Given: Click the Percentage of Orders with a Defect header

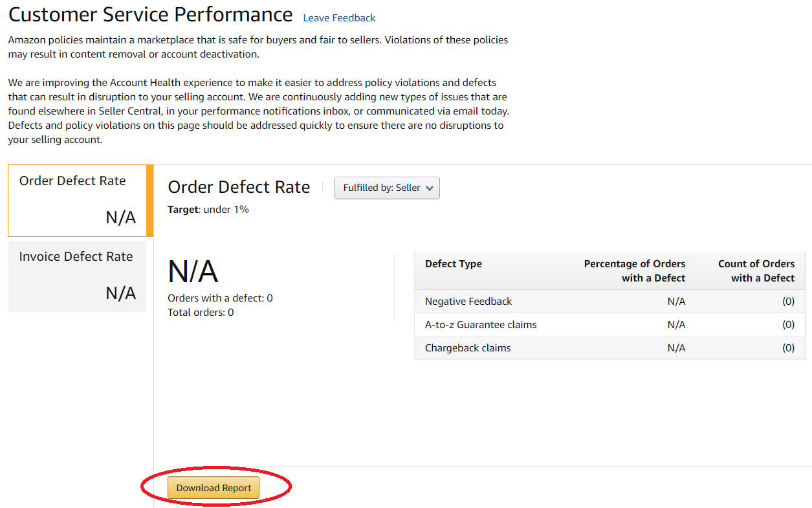Looking at the screenshot, I should 635,271.
